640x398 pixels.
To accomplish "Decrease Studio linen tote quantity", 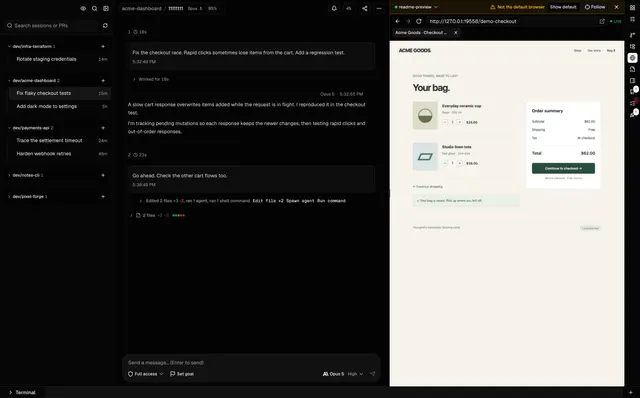I will click(x=445, y=163).
